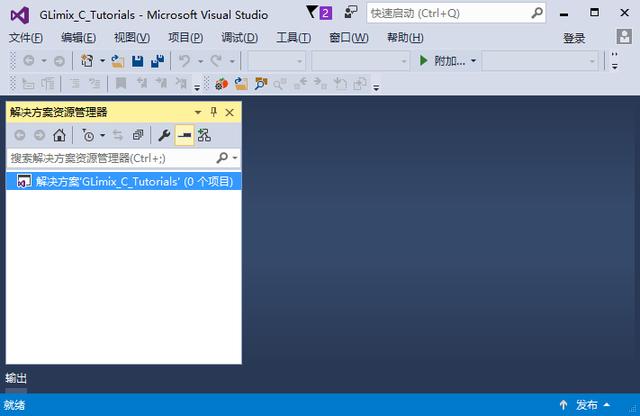Click the bookmark toggle toolbar icon
The width and height of the screenshot is (640, 416).
click(121, 84)
